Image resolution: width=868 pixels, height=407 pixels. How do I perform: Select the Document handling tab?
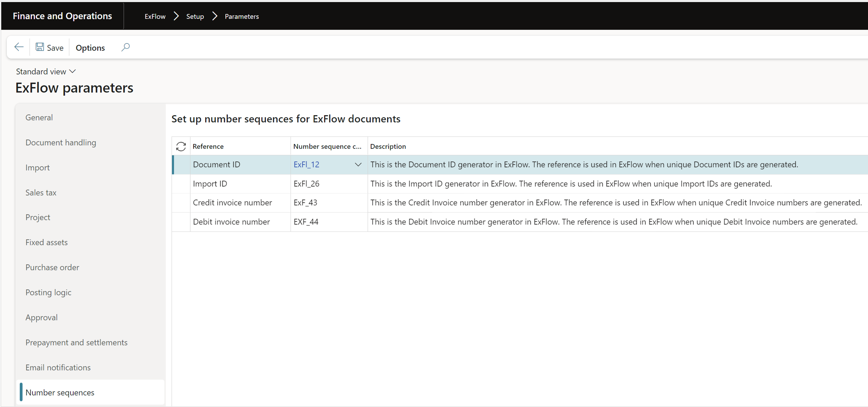[61, 142]
